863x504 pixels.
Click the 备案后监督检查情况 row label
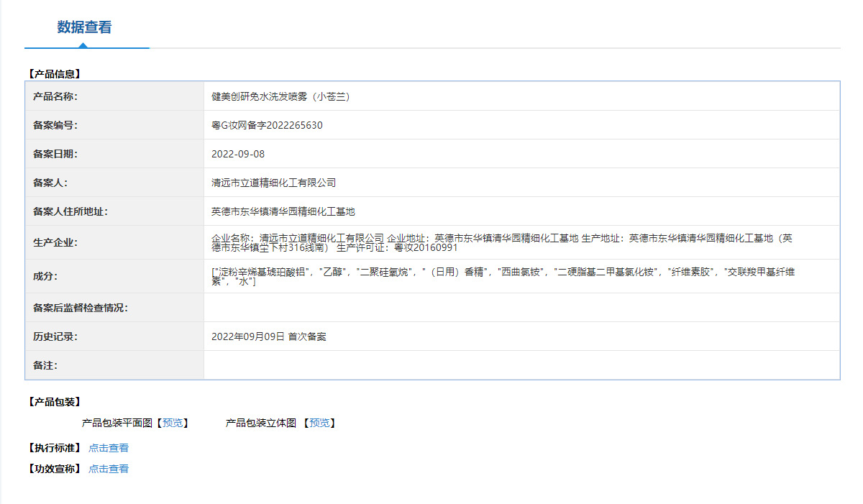(81, 308)
